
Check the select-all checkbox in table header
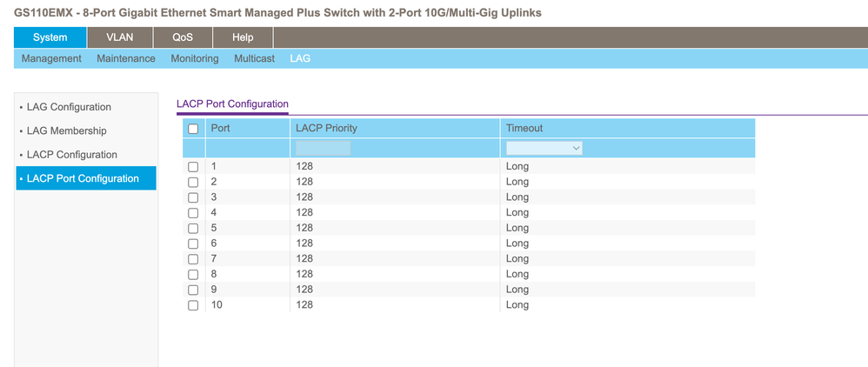193,129
